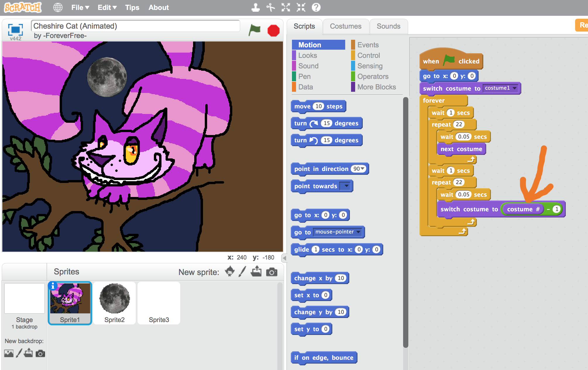588x370 pixels.
Task: Open Sprite1 info button
Action: (x=53, y=286)
